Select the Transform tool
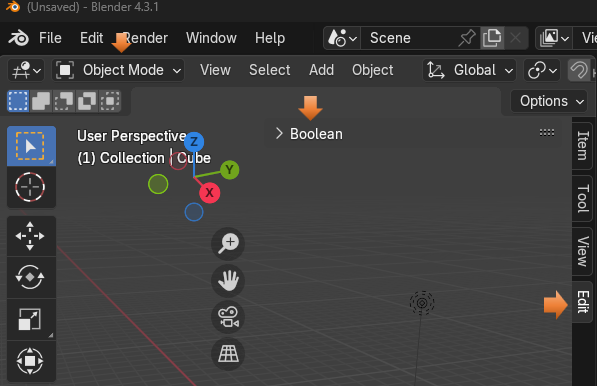Image resolution: width=597 pixels, height=386 pixels. click(x=31, y=360)
